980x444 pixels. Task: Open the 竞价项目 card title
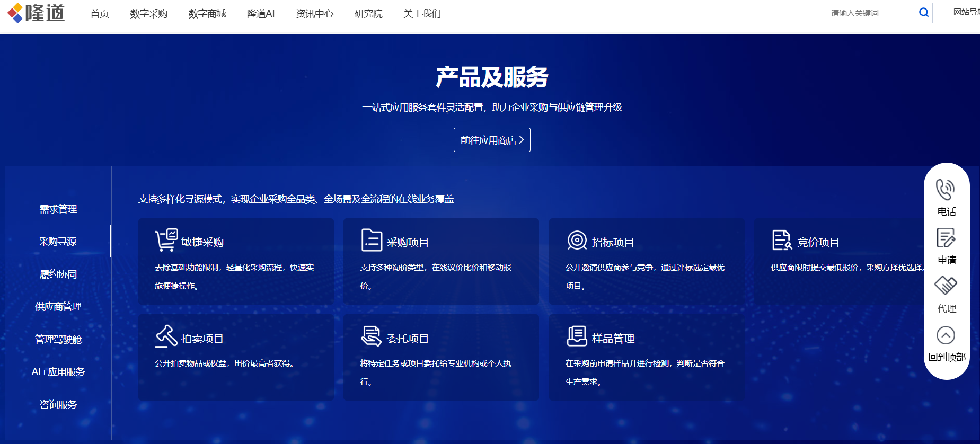click(818, 242)
